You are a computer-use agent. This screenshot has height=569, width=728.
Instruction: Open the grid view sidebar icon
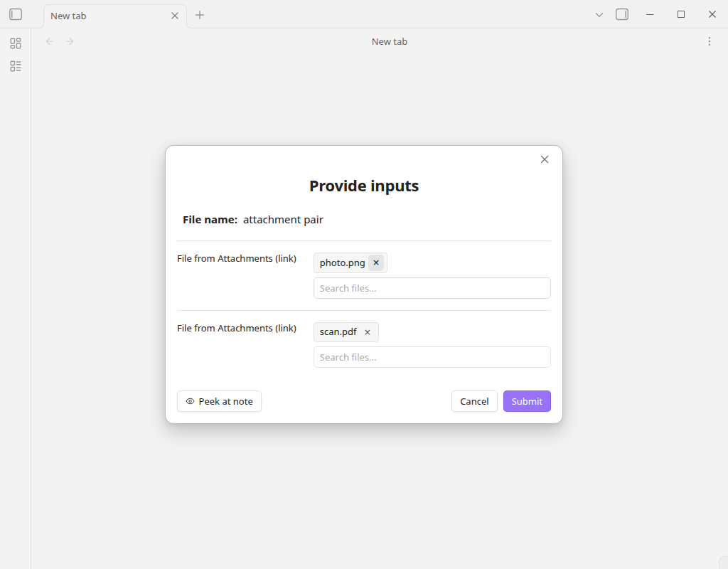[16, 43]
